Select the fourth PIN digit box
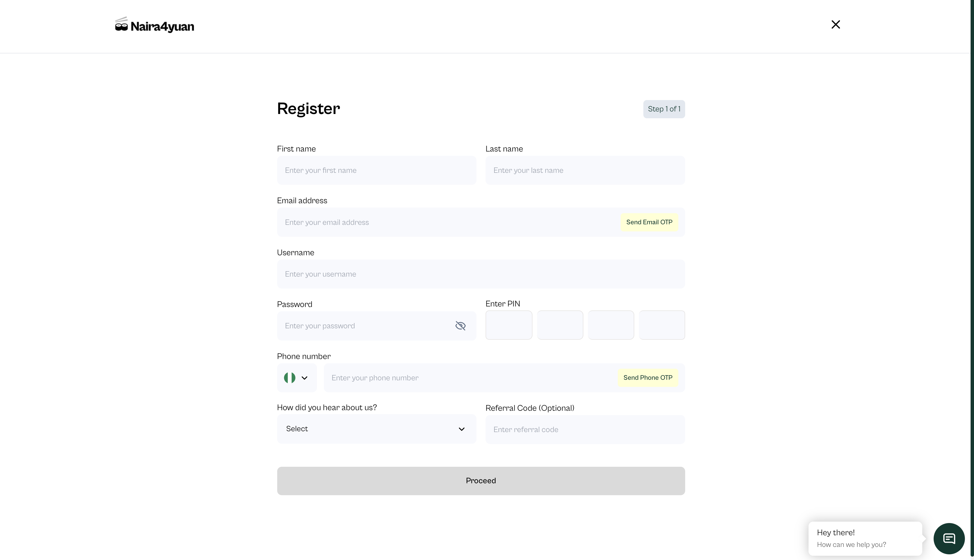 pyautogui.click(x=662, y=325)
